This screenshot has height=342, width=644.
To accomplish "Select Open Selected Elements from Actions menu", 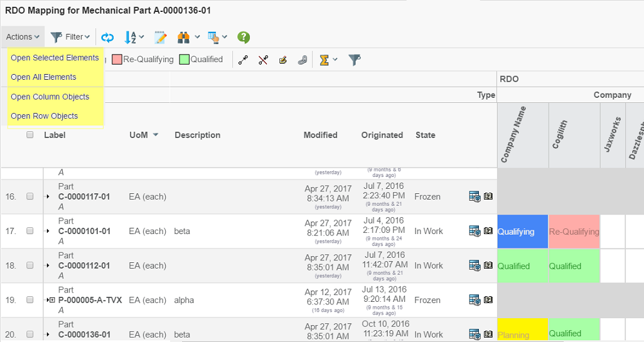I will [x=55, y=58].
